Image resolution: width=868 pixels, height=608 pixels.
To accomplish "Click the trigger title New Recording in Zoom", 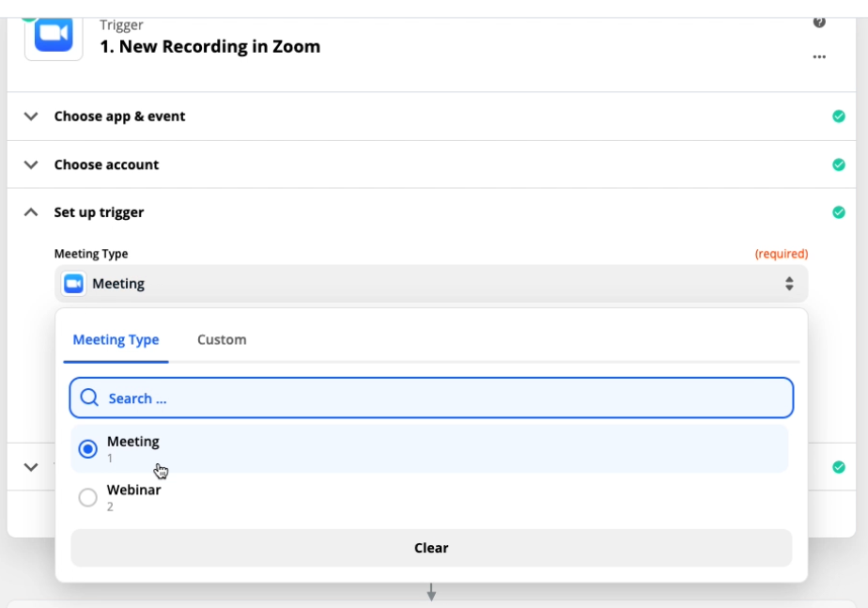I will coord(209,46).
